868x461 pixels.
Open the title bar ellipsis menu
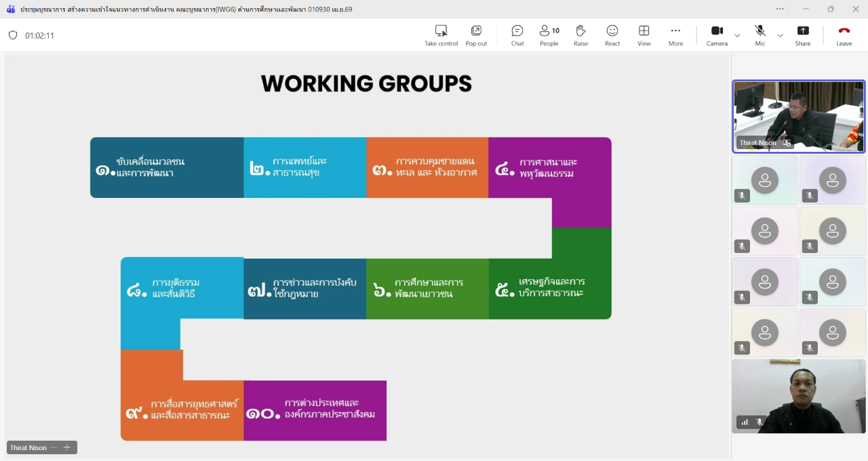point(780,9)
